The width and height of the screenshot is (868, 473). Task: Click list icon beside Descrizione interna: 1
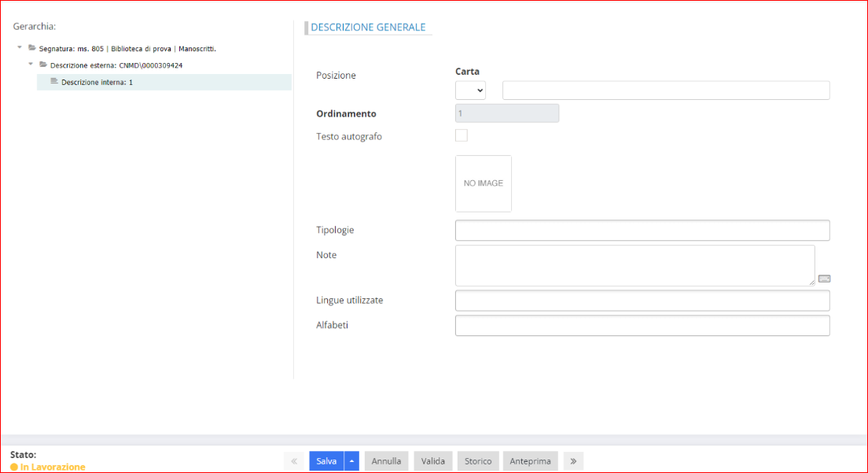(x=54, y=82)
